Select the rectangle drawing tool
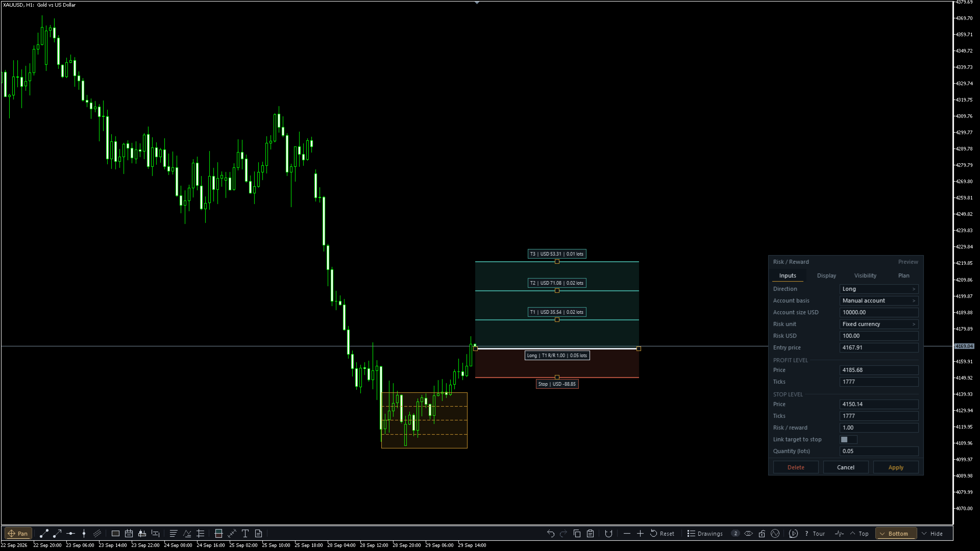 point(115,534)
